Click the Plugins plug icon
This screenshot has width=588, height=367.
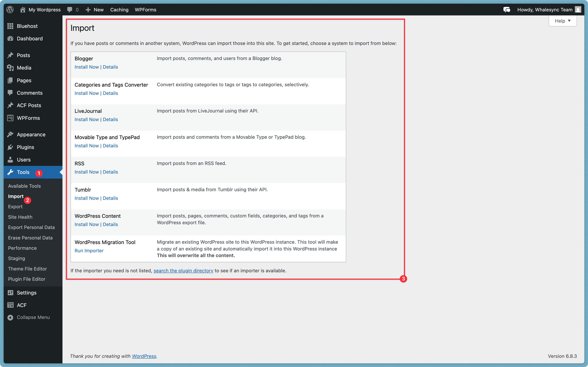tap(10, 147)
